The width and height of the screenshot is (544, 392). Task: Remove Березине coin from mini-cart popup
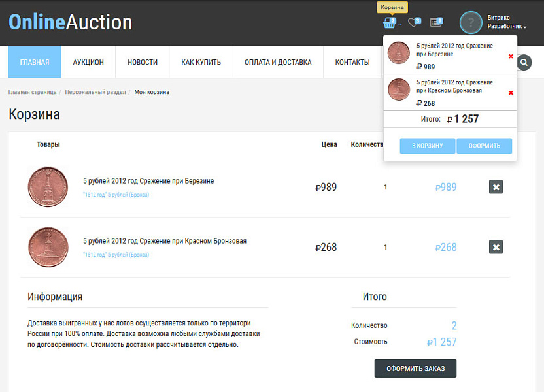[x=511, y=56]
